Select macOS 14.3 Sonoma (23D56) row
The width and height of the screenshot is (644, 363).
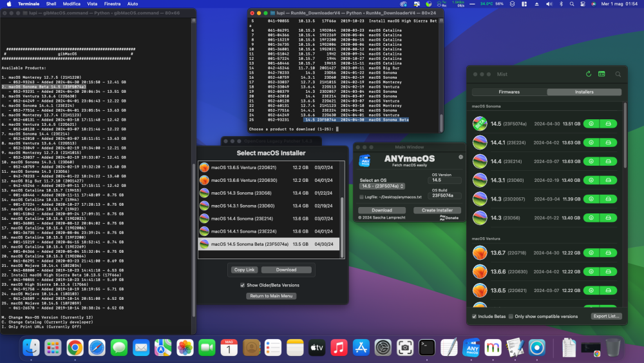coord(269,193)
